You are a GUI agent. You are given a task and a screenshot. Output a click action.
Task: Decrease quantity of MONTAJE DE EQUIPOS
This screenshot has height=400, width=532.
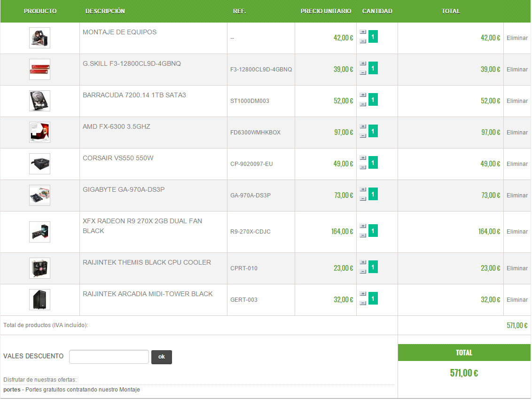point(363,41)
